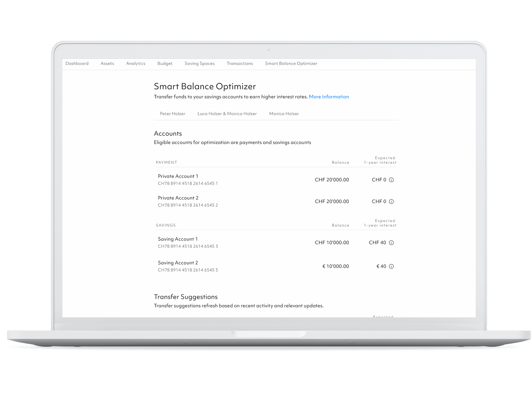Click IBAN CH78 8914 4518 2614 6545 5
The height and width of the screenshot is (393, 532).
click(188, 270)
